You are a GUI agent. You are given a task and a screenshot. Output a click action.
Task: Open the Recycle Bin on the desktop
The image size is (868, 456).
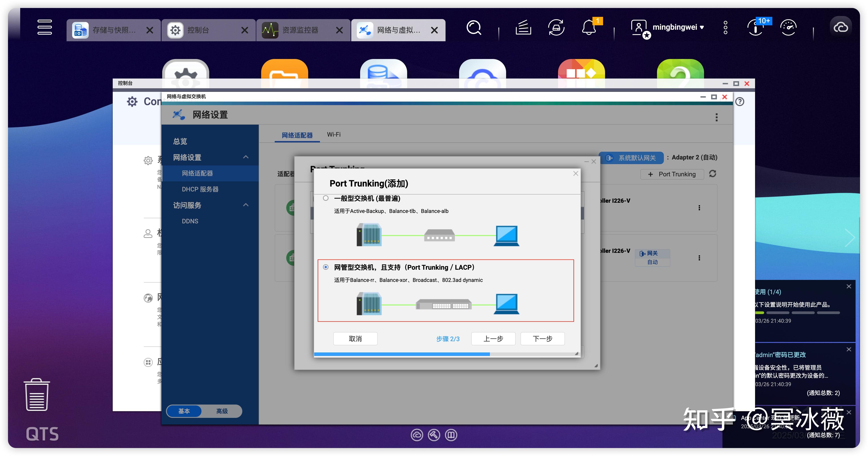(x=37, y=394)
